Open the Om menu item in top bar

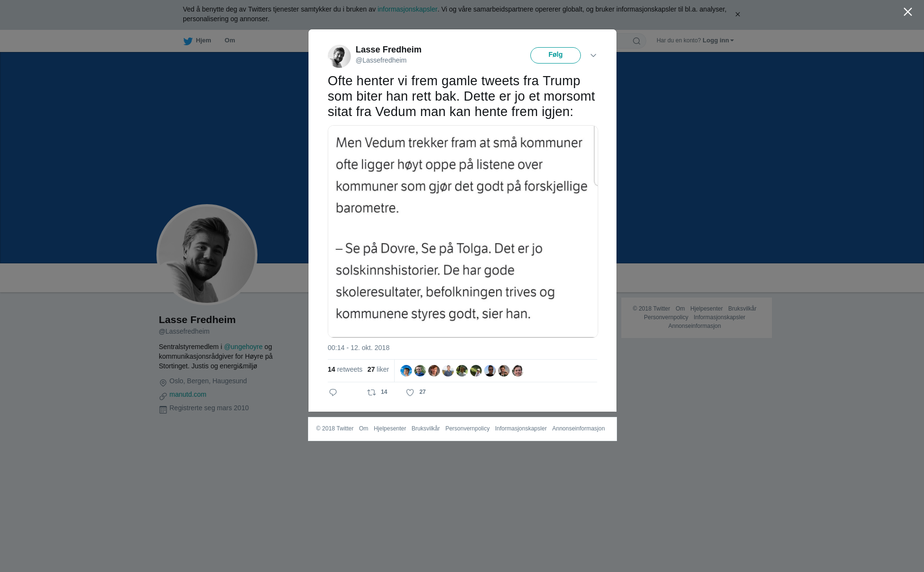click(x=230, y=40)
